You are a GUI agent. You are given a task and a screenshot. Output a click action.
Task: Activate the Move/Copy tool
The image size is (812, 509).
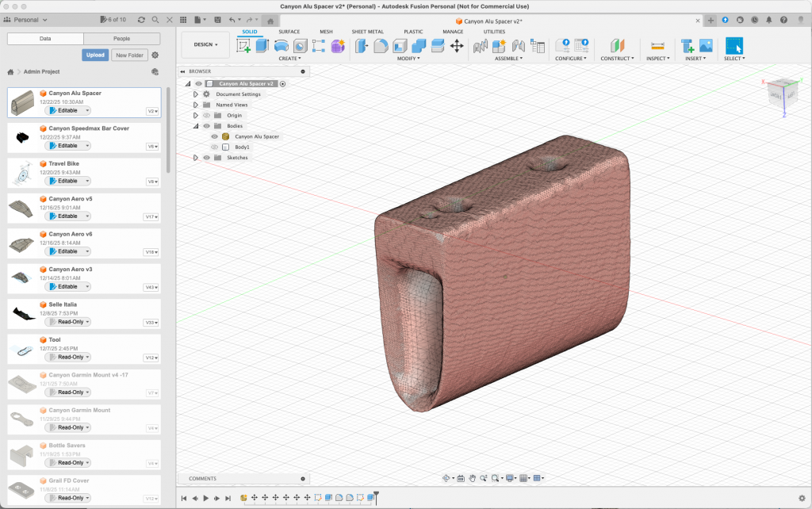point(457,46)
